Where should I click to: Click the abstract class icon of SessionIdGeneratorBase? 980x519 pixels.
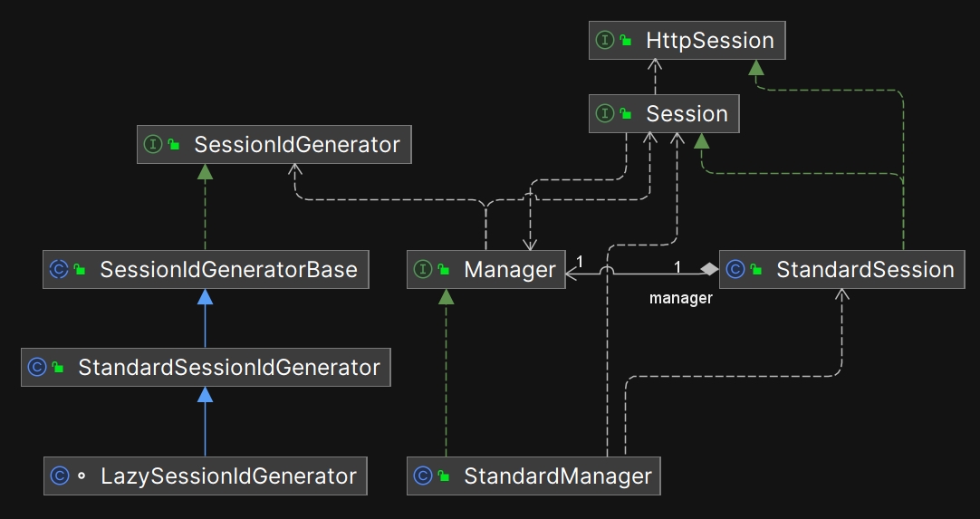(x=59, y=269)
